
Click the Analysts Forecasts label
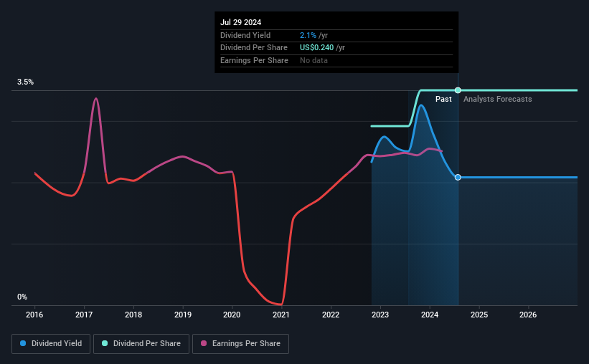pos(497,99)
